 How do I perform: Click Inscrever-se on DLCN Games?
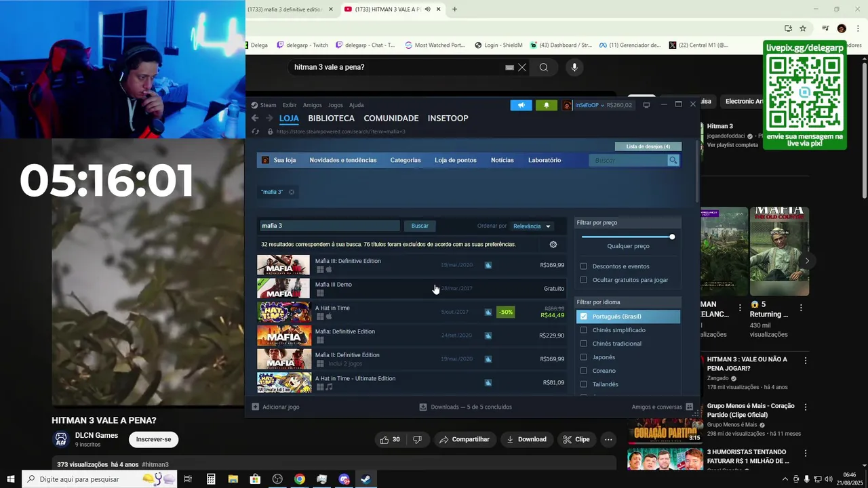point(153,439)
